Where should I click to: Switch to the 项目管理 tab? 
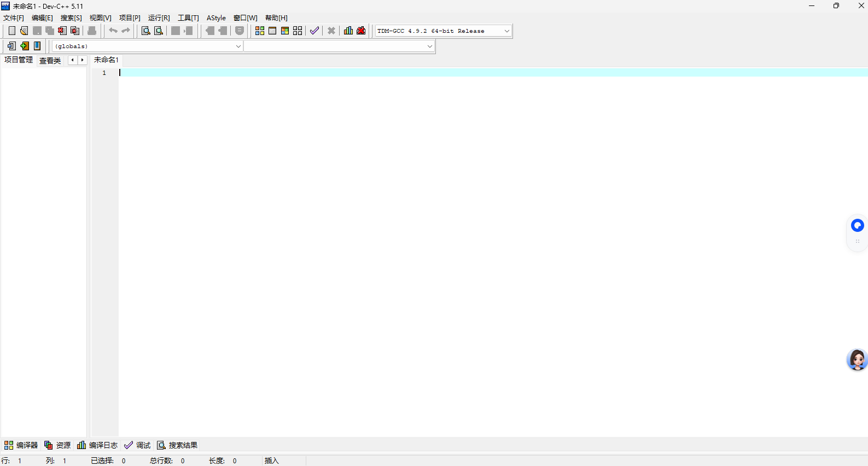click(x=19, y=60)
